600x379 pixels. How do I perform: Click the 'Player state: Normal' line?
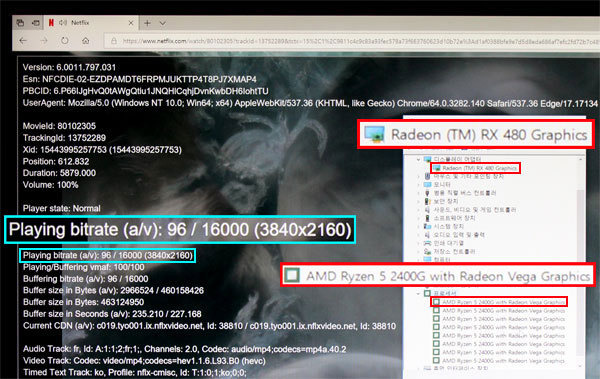tap(62, 209)
